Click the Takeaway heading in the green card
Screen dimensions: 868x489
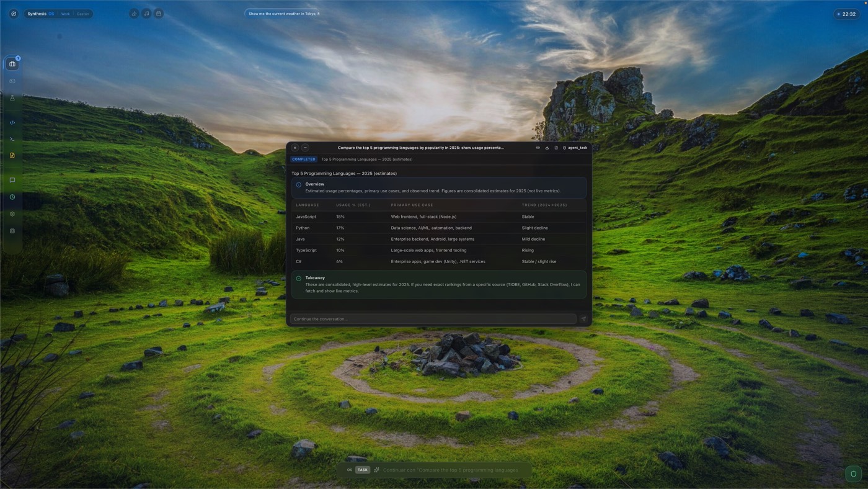tap(315, 278)
